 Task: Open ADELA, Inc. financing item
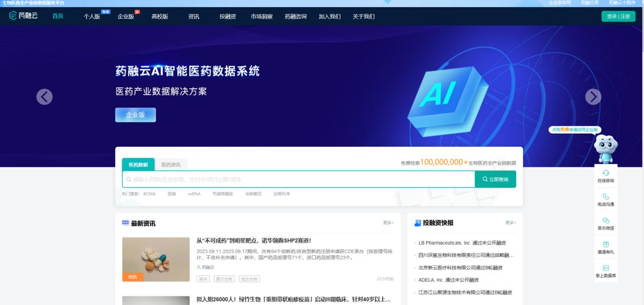pos(449,280)
